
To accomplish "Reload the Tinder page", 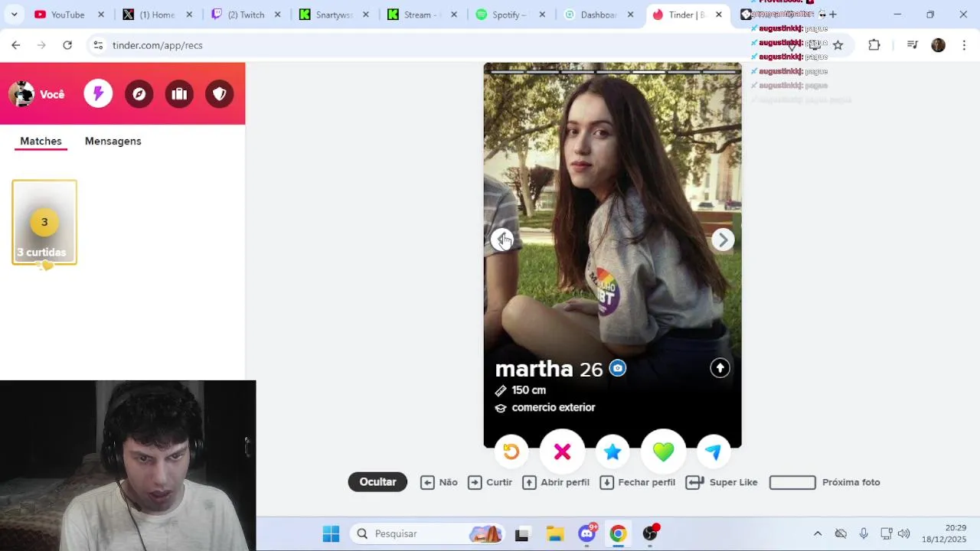I will pos(67,45).
